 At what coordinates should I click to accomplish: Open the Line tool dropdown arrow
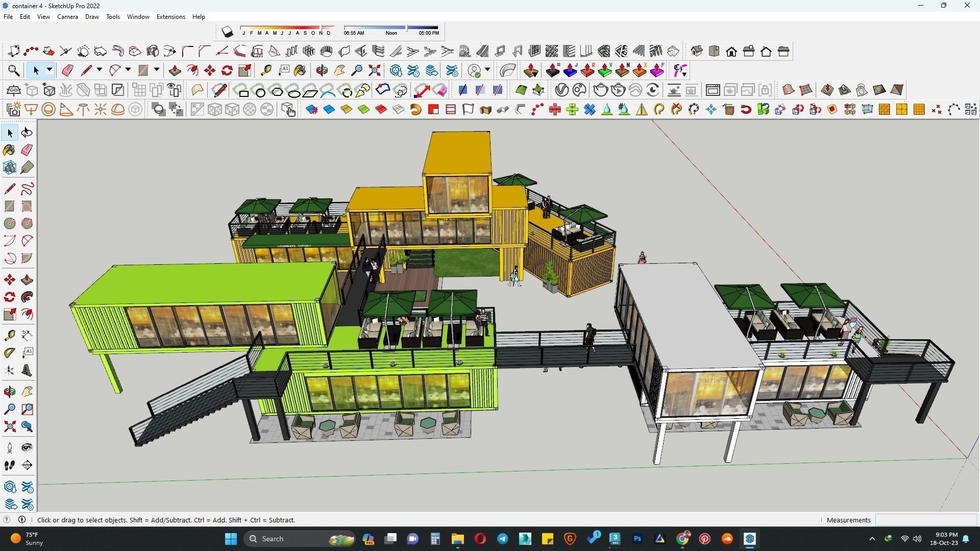100,70
